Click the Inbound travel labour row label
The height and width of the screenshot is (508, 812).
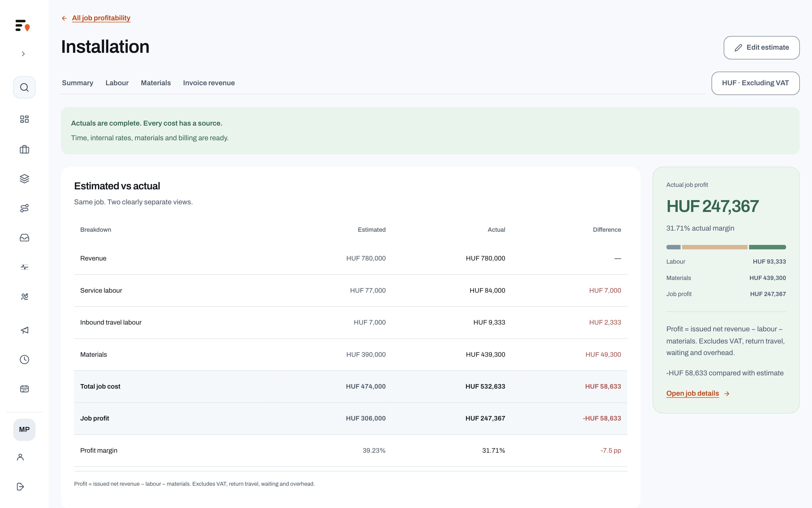(111, 322)
